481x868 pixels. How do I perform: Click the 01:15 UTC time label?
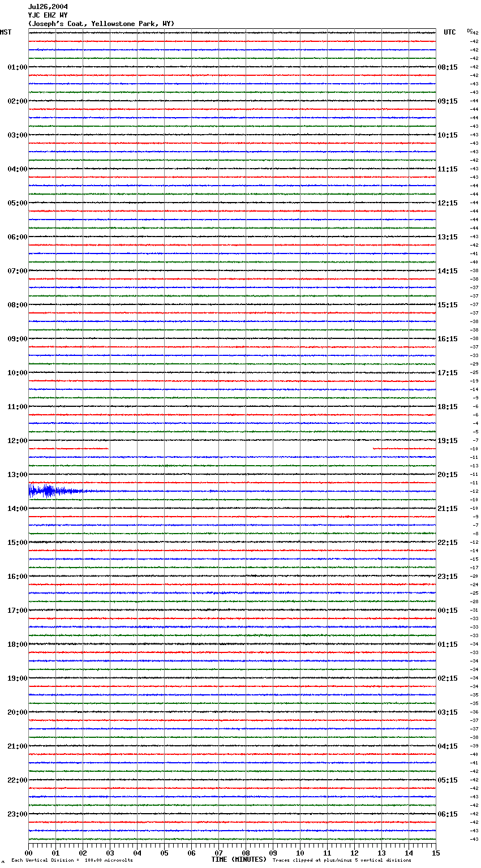448,644
